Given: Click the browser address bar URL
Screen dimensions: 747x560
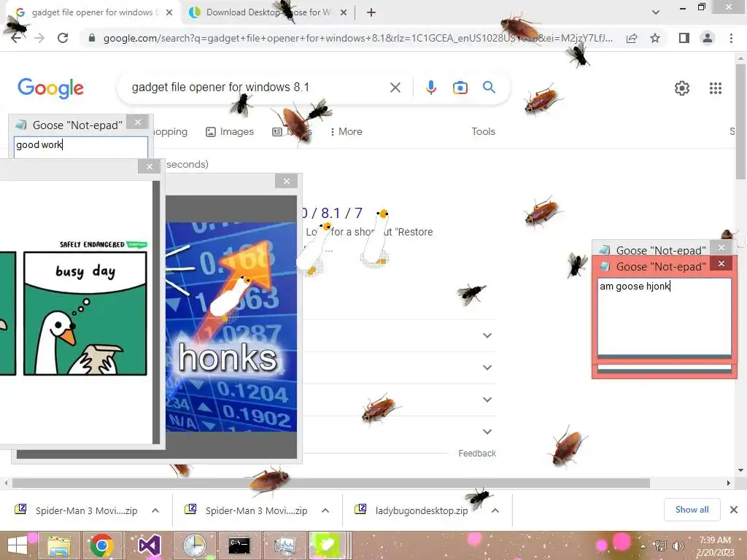Looking at the screenshot, I should pyautogui.click(x=357, y=38).
